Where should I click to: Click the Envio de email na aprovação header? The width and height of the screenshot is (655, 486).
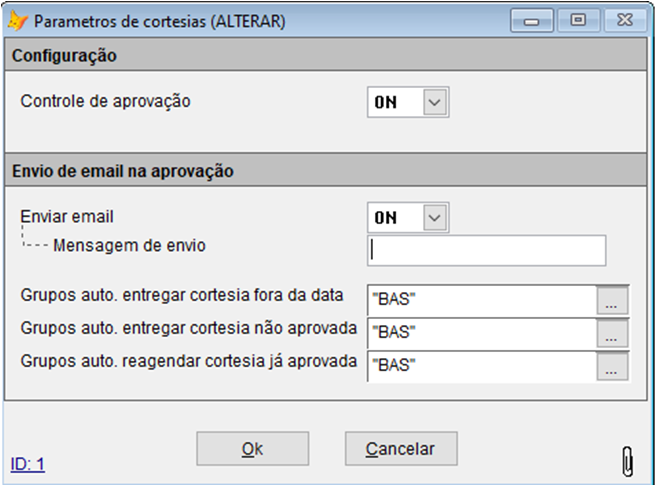122,171
